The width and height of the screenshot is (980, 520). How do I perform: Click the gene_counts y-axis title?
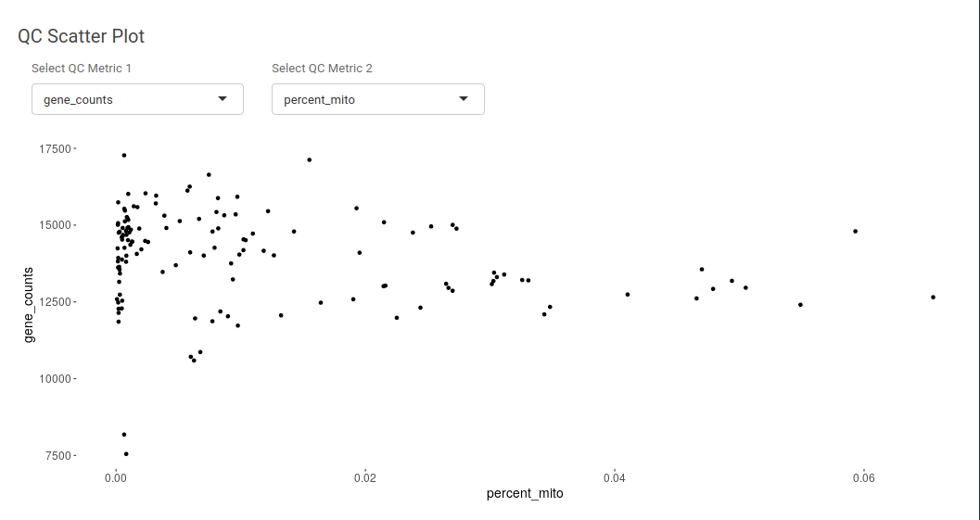(28, 305)
